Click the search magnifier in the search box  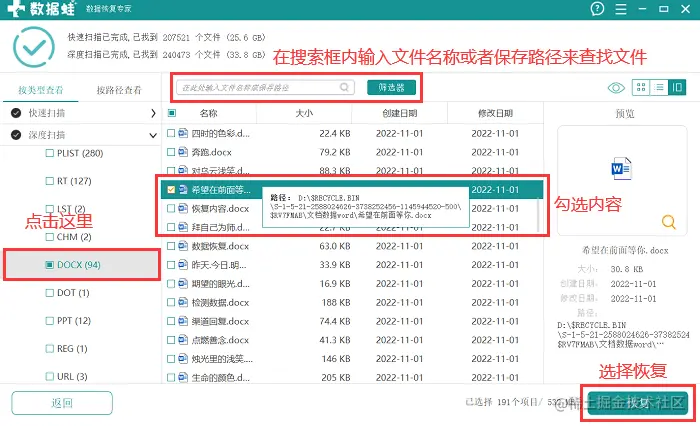(x=344, y=87)
